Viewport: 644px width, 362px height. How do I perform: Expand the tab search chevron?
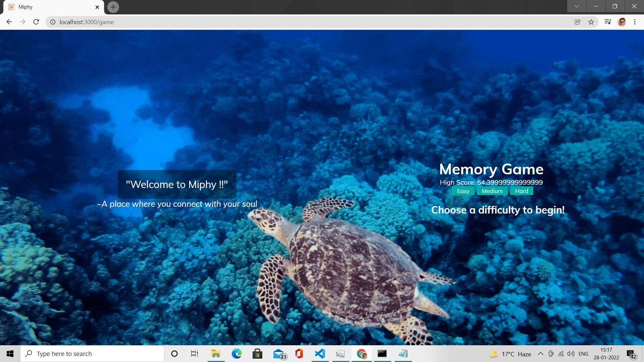[577, 6]
